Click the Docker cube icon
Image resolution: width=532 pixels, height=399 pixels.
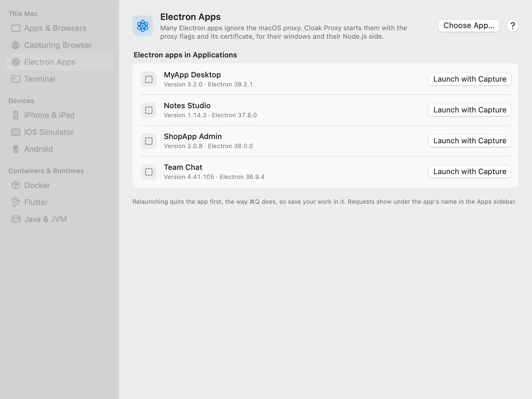coord(16,185)
